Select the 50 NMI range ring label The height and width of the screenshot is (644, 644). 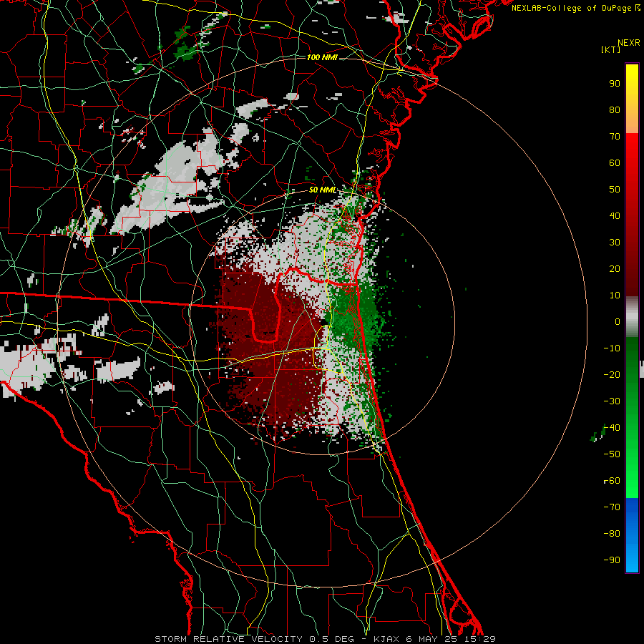pyautogui.click(x=323, y=190)
